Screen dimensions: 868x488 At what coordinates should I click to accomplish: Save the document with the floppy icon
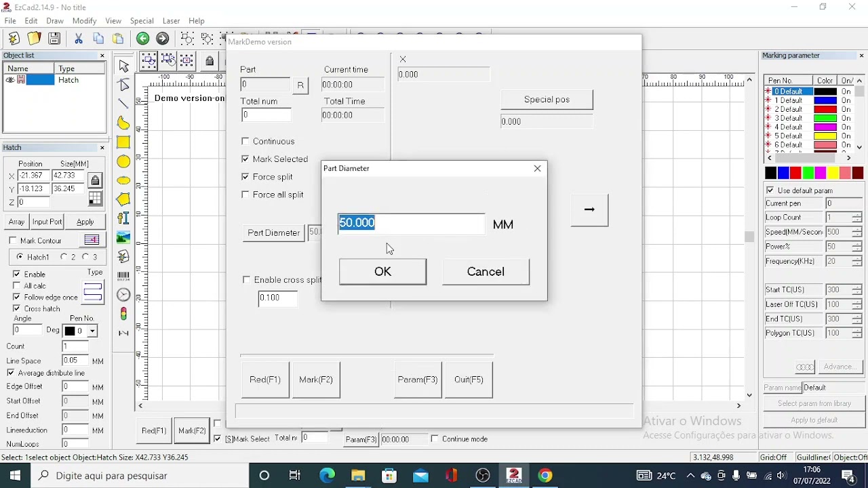54,39
